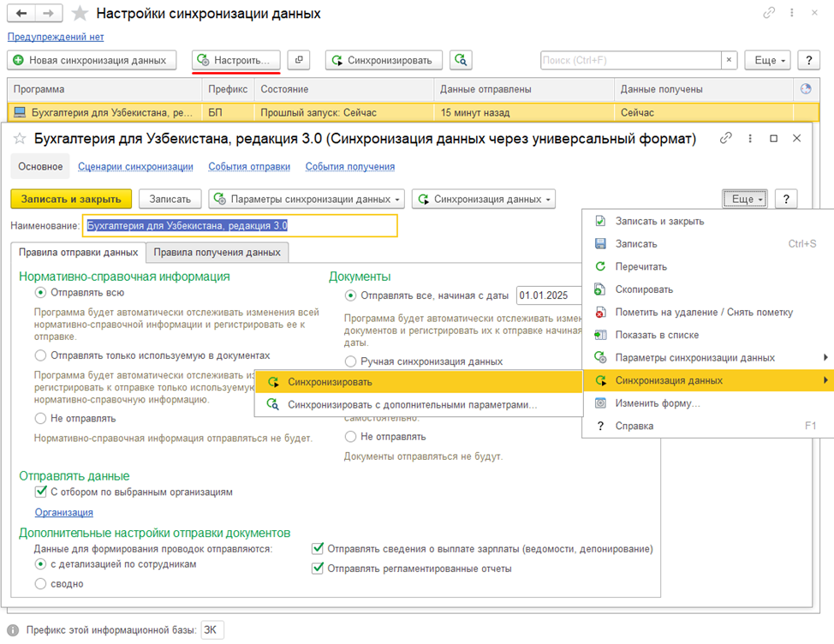
Task: Click the back navigation arrow
Action: 23,14
